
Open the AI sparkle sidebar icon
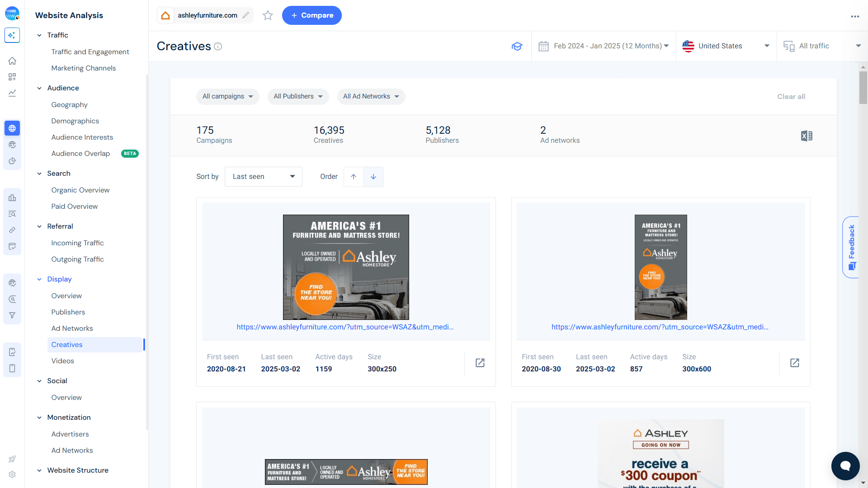(x=12, y=35)
